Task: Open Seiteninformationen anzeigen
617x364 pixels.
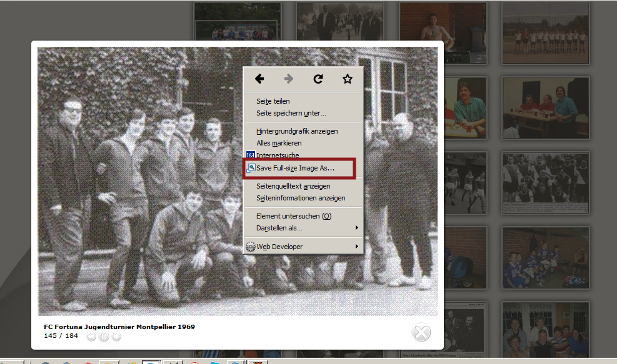Action: pos(303,198)
